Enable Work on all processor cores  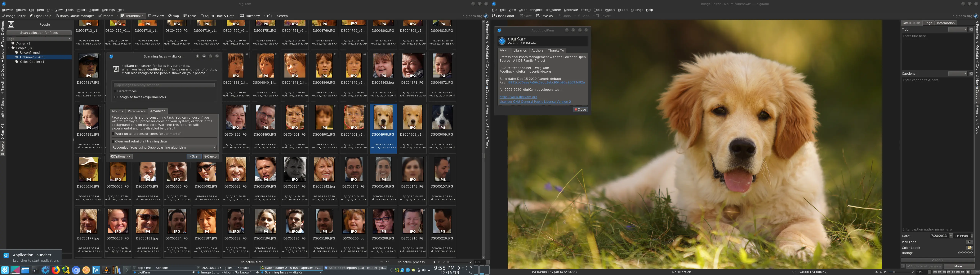pos(113,134)
